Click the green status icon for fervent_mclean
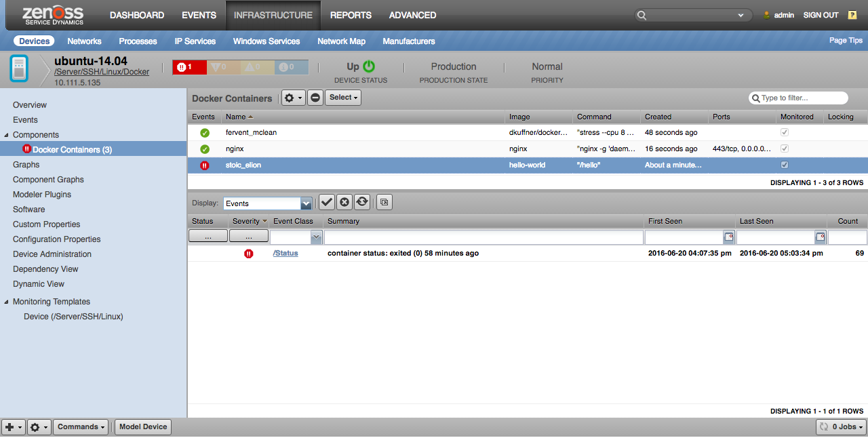The width and height of the screenshot is (868, 438). coord(205,133)
